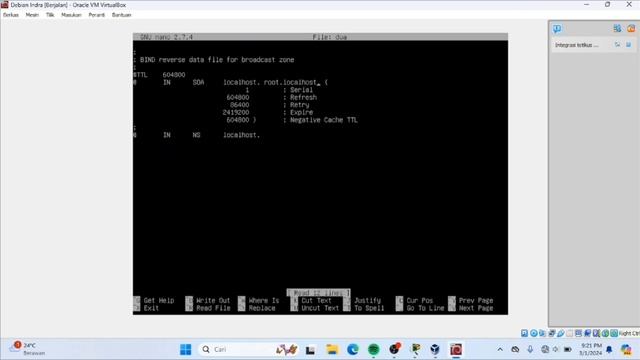Open the Tilik menu
This screenshot has width=640, height=360.
50,15
